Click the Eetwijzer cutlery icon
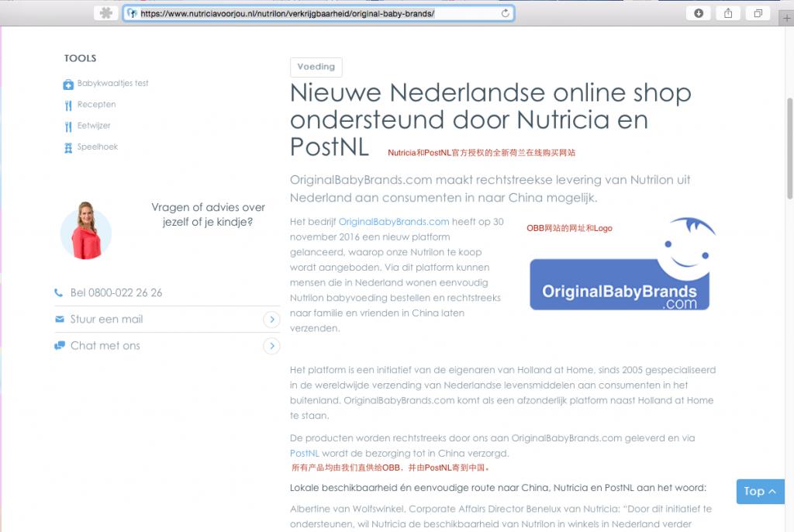The height and width of the screenshot is (532, 794). tap(68, 126)
